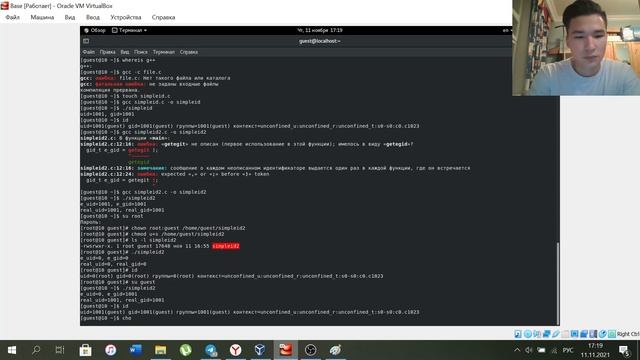Click the green 'getegid' suggestion text
The image size is (640, 360).
pos(139,162)
